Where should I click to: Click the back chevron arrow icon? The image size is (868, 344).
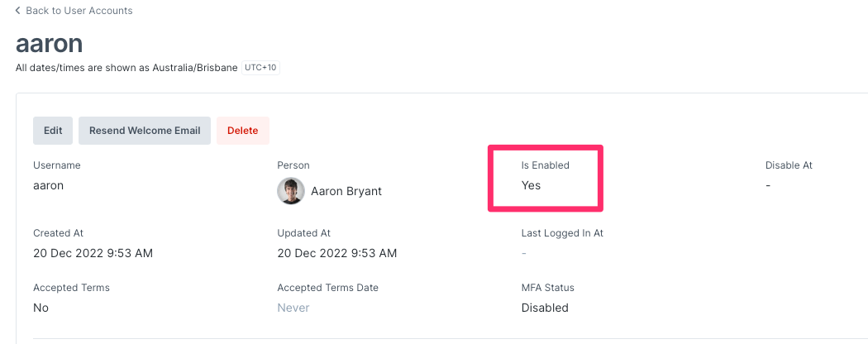(x=17, y=11)
